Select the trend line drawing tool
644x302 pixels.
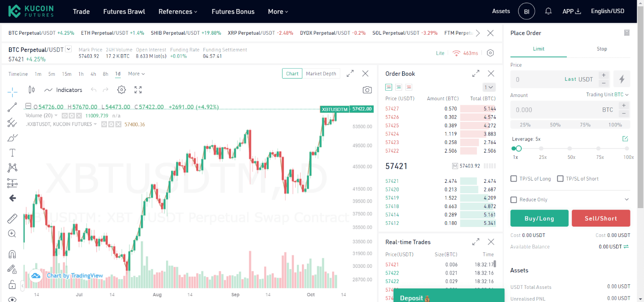[12, 107]
